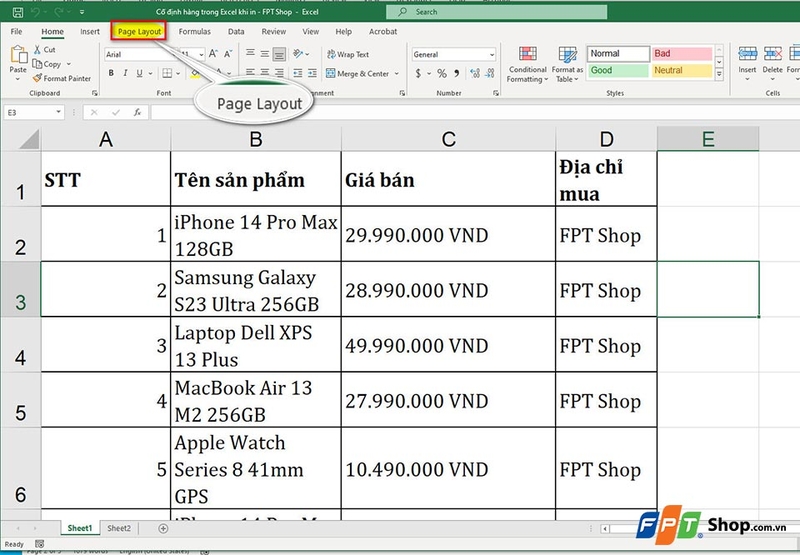Click the Copy button
This screenshot has height=555, width=800.
pyautogui.click(x=46, y=64)
